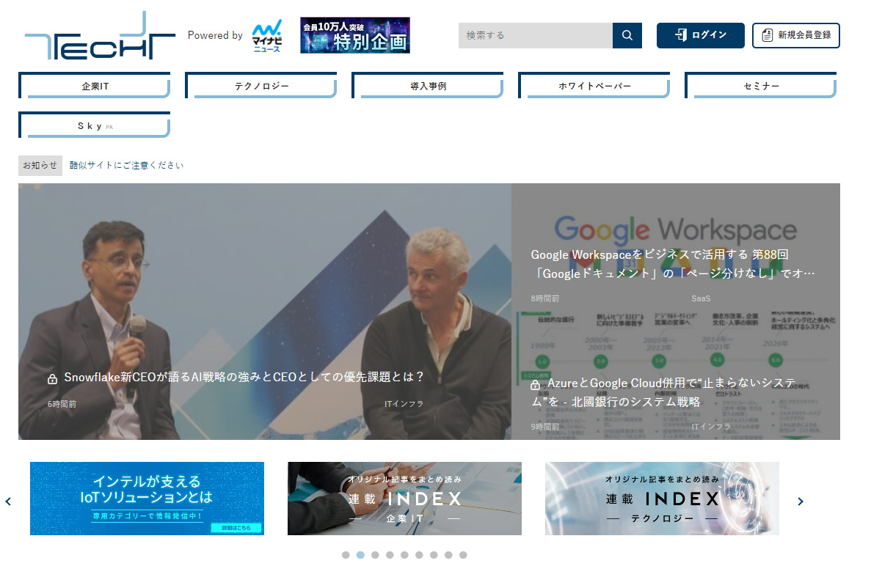The width and height of the screenshot is (871, 588).
Task: Open the 連載 INDEX テクノロジー banner
Action: pos(662,499)
